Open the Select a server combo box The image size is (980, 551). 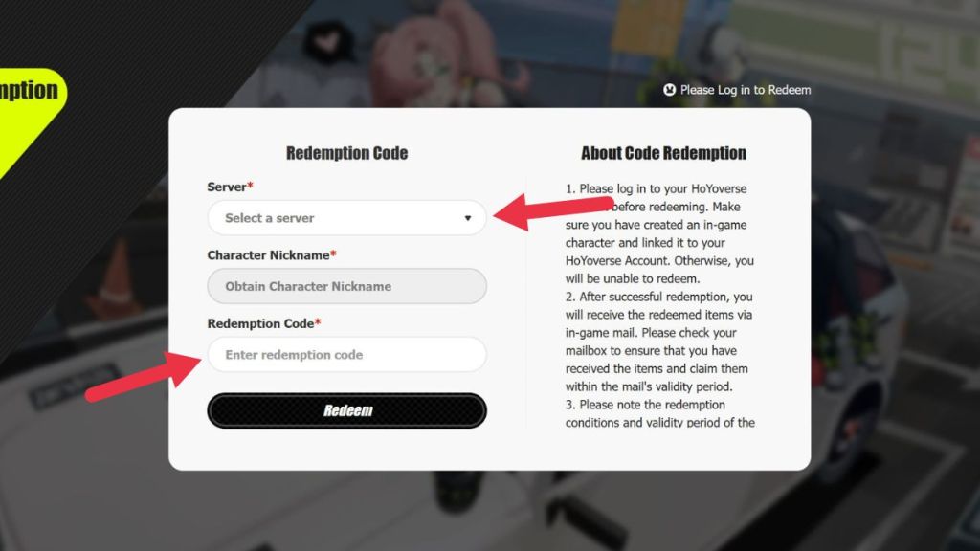pyautogui.click(x=346, y=218)
